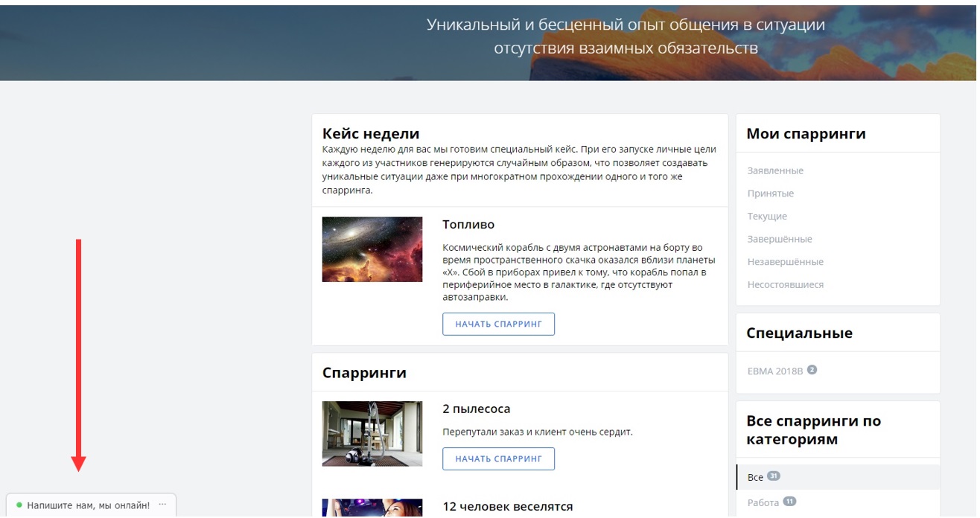Open the Заявленные sparrings list
The height and width of the screenshot is (518, 980).
[x=775, y=171]
